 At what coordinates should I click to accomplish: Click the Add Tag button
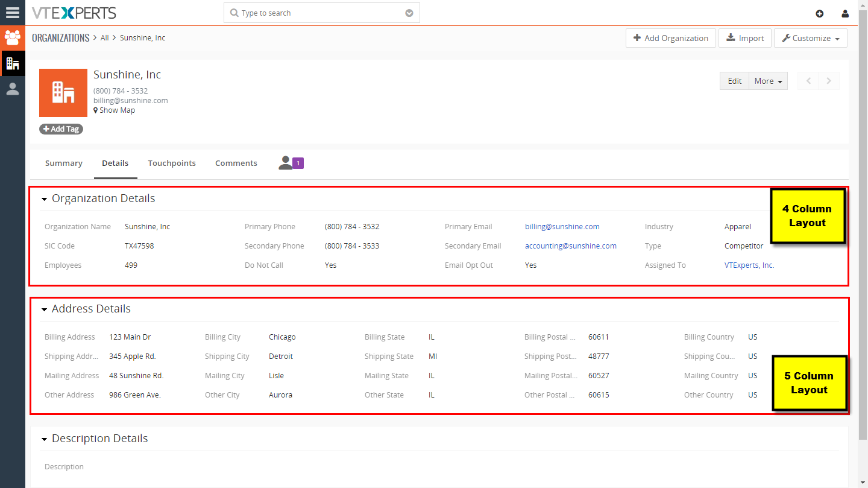[61, 129]
